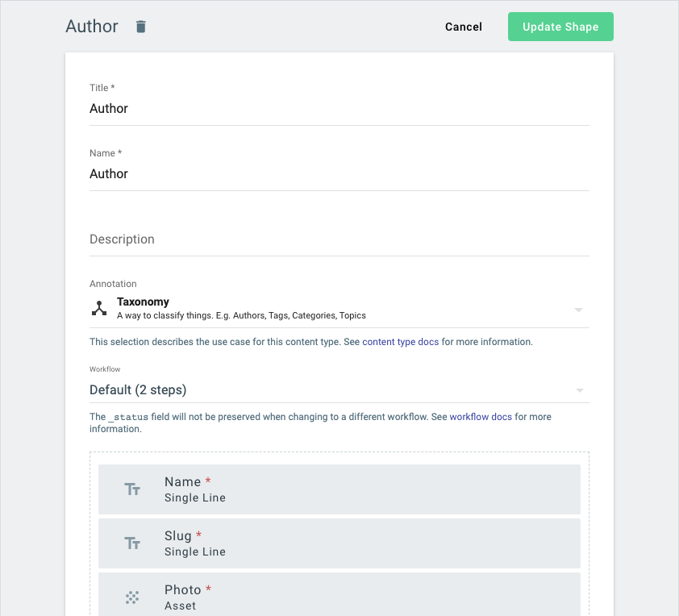Click the Update Shape button

[x=560, y=27]
